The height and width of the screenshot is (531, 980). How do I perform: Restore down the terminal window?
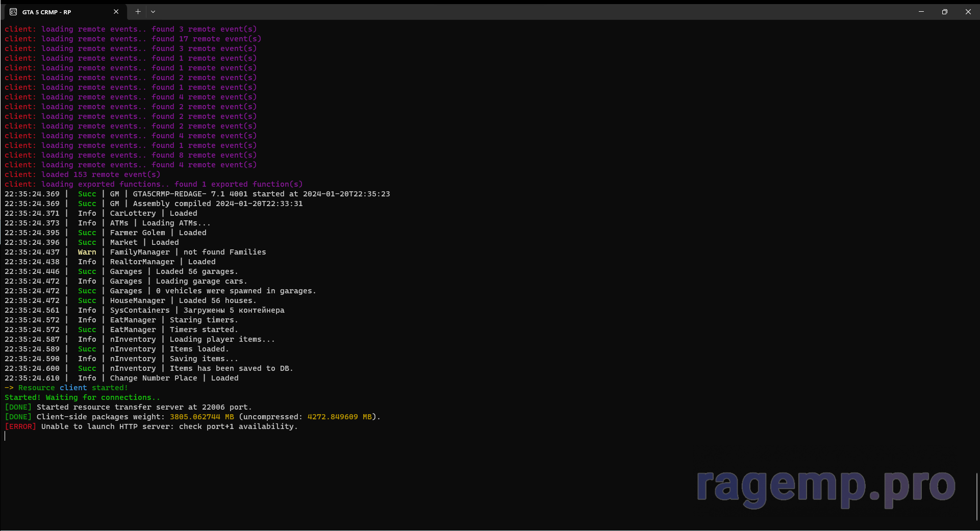[945, 12]
